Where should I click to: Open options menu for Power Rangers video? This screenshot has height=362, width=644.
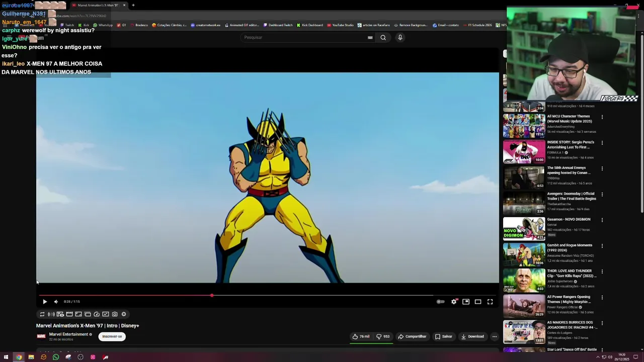[x=602, y=297]
